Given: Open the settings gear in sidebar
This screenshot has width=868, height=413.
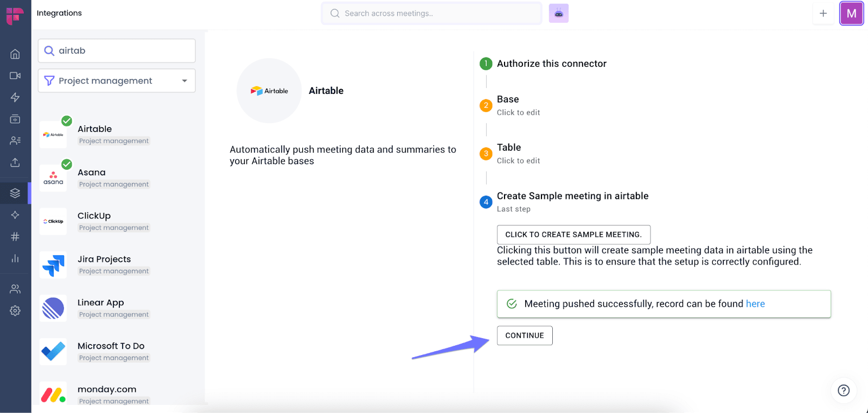Looking at the screenshot, I should (15, 311).
